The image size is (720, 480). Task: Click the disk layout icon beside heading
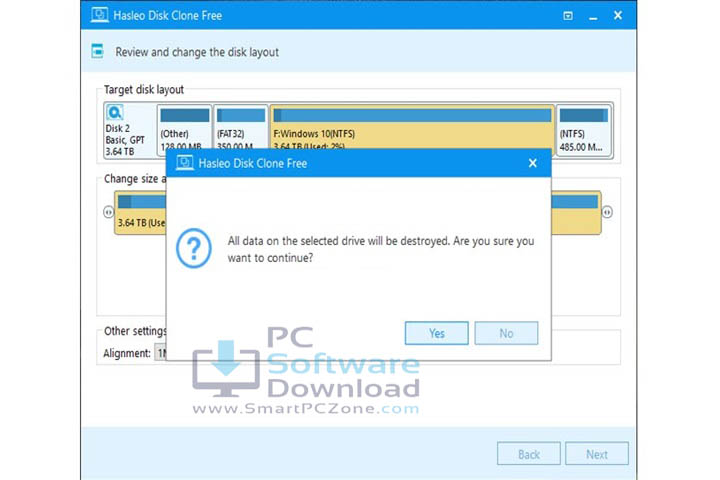[97, 51]
